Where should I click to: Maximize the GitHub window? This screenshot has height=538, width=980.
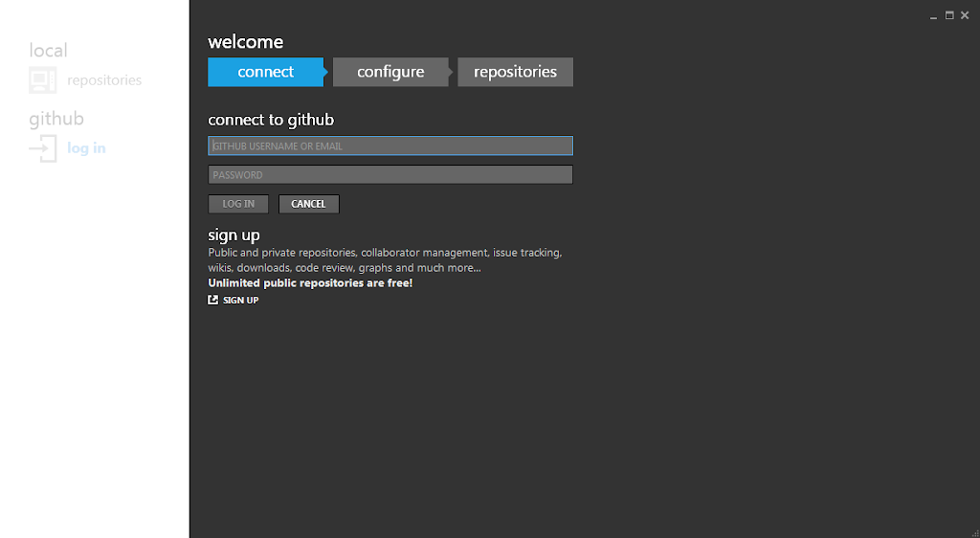(x=949, y=15)
